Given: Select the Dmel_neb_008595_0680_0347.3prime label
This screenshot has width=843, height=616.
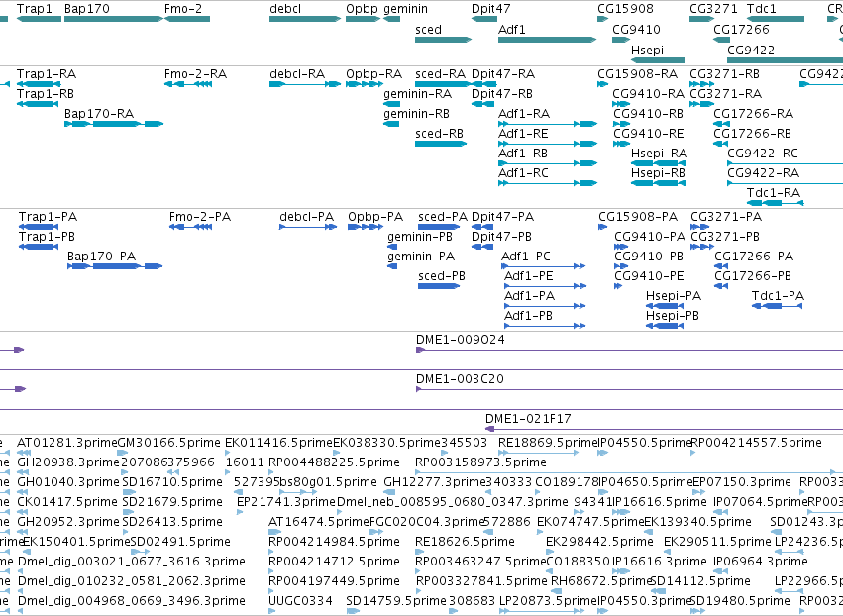Looking at the screenshot, I should [452, 502].
